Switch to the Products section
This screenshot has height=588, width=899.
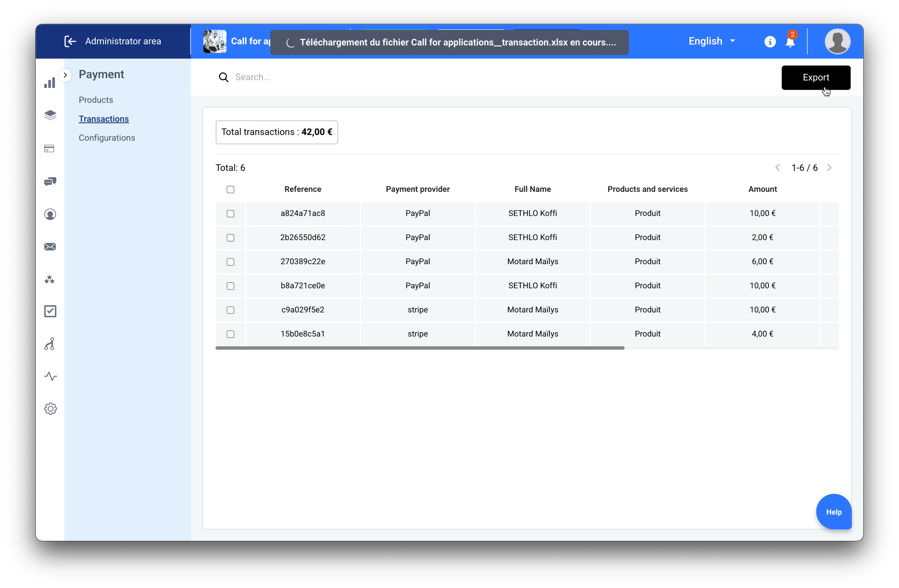[96, 100]
